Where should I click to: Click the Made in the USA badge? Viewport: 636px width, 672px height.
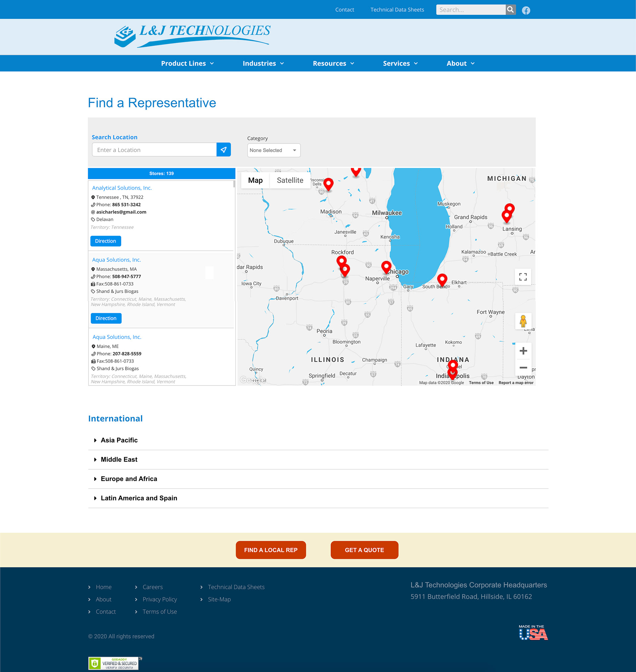[533, 632]
